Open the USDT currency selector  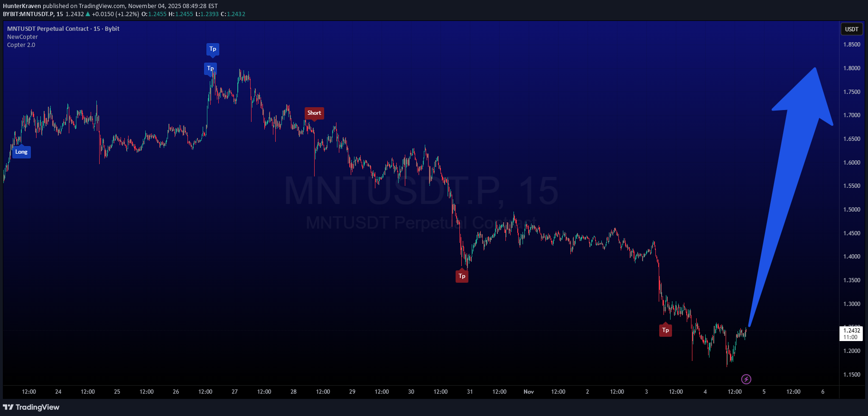pyautogui.click(x=851, y=29)
